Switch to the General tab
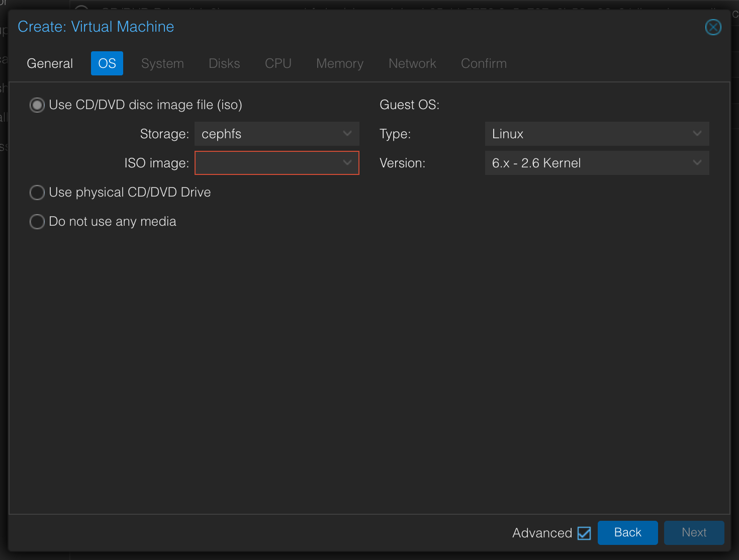The image size is (739, 560). 49,63
